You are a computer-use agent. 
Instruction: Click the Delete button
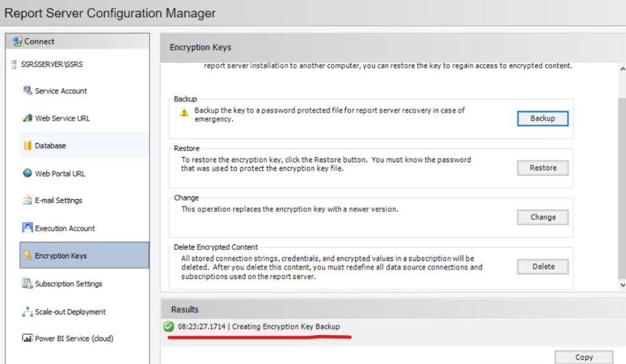tap(543, 267)
